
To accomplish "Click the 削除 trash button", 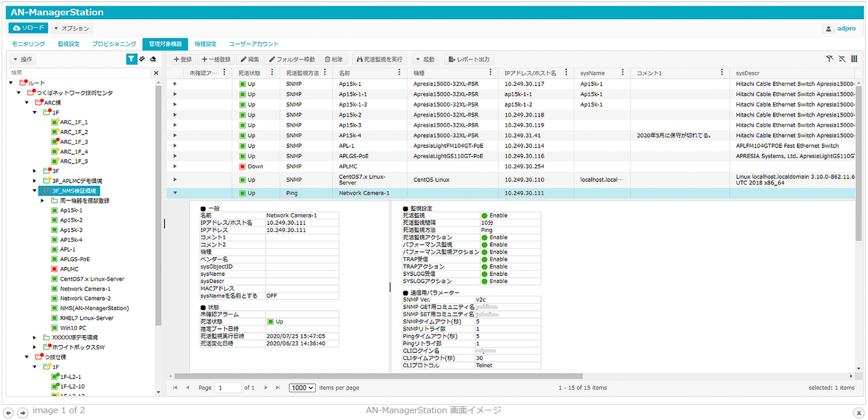I will coord(334,59).
